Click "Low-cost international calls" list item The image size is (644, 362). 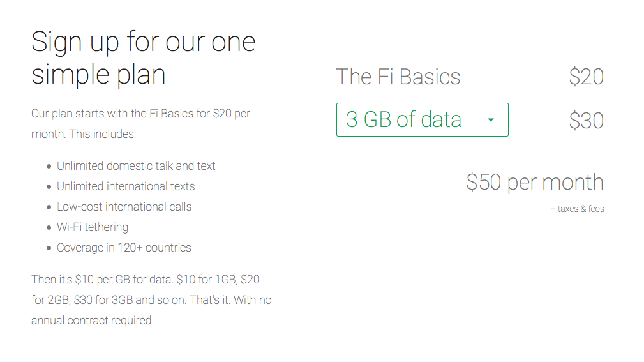click(124, 207)
